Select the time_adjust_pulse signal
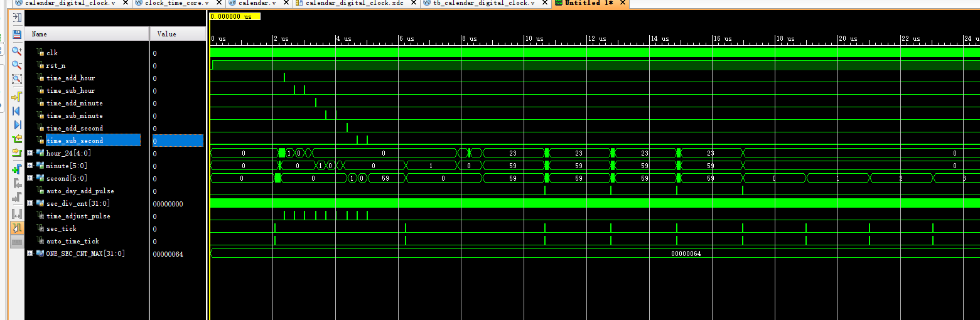The height and width of the screenshot is (320, 980). point(78,216)
